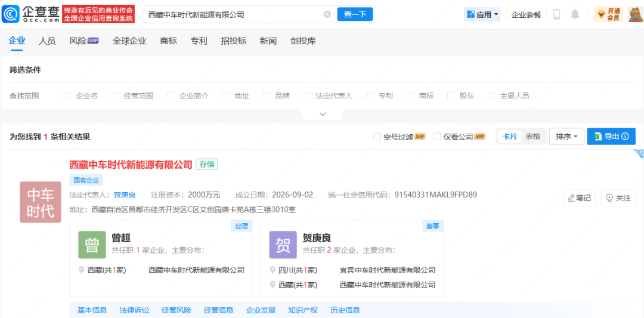Click the 导出 export button
This screenshot has width=644, height=318.
pos(612,137)
